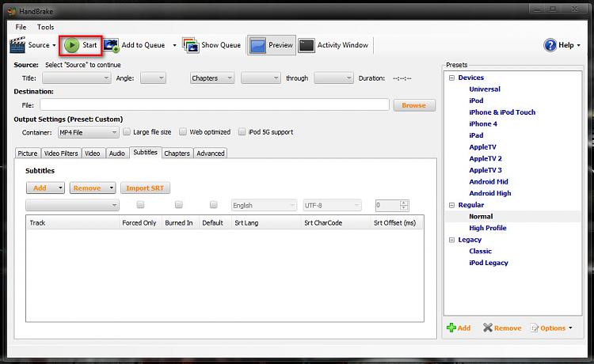
Task: Click the X Remove preset icon
Action: pyautogui.click(x=488, y=328)
